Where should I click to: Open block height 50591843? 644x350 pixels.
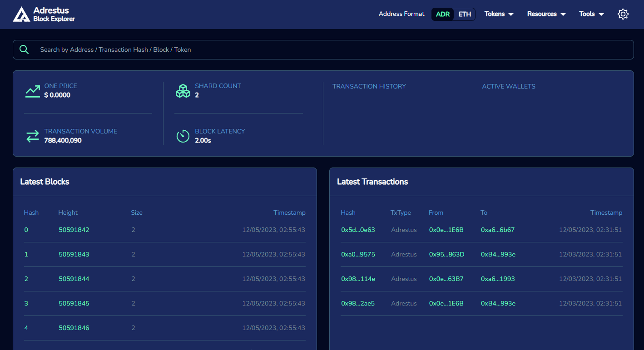(x=74, y=254)
